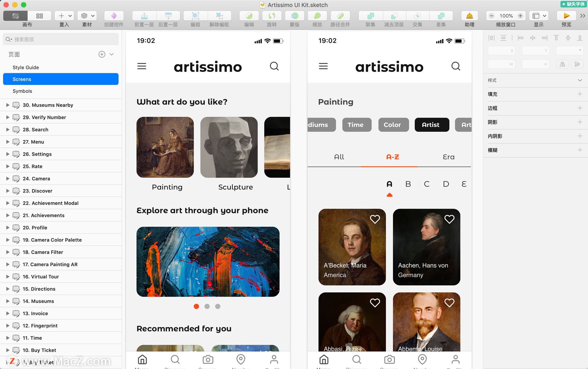Image resolution: width=588 pixels, height=369 pixels.
Task: Open the Insert (置入) dropdown
Action: (x=65, y=16)
